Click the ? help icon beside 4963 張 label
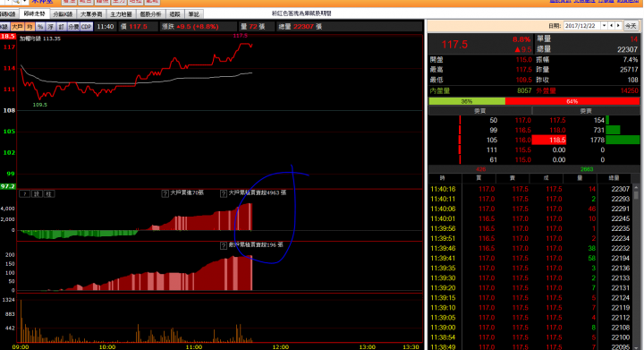The image size is (644, 350). [x=224, y=193]
